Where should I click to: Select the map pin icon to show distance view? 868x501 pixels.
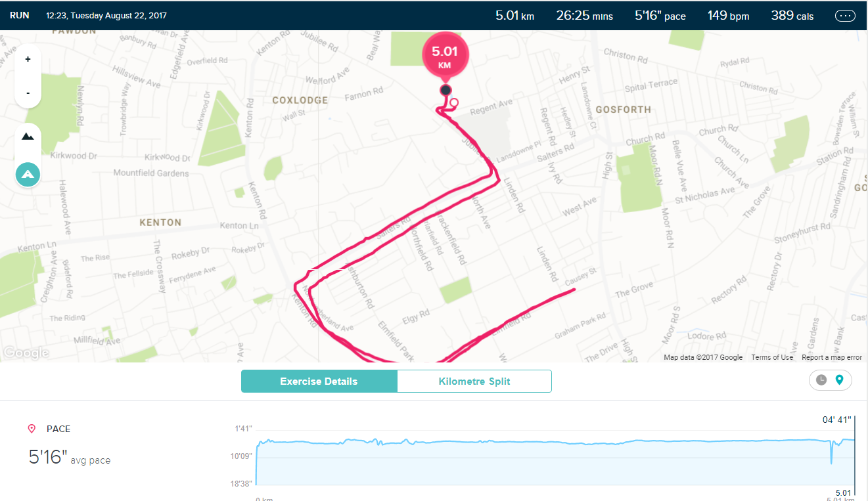(x=840, y=380)
